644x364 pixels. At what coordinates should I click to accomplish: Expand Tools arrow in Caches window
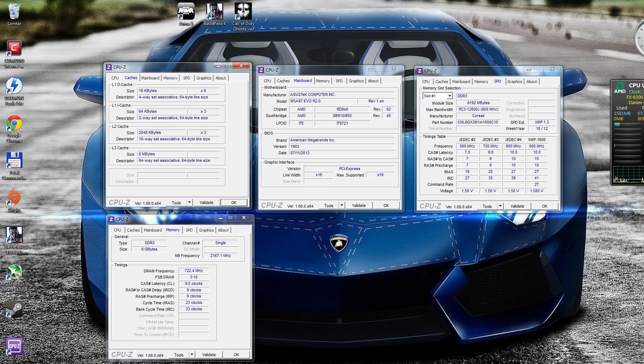[190, 203]
